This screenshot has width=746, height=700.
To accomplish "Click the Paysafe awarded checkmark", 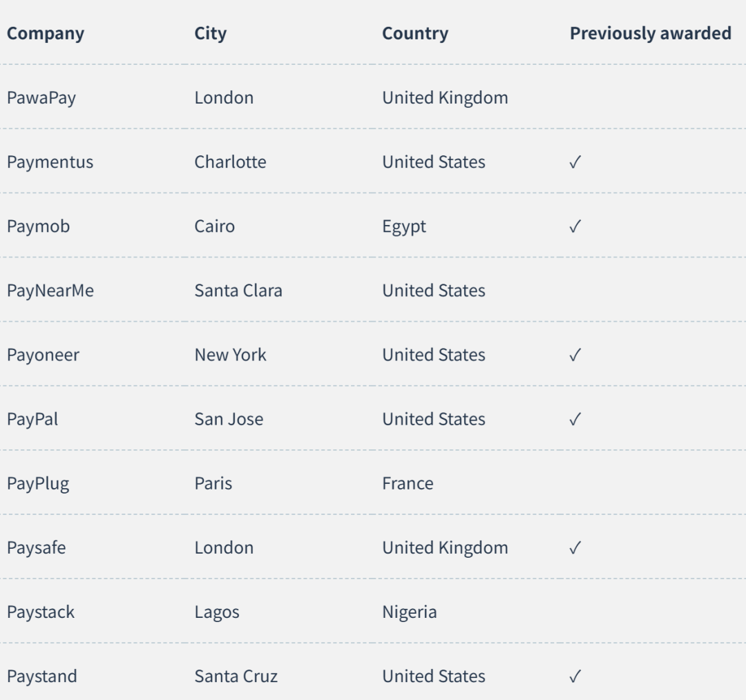I will coord(575,548).
